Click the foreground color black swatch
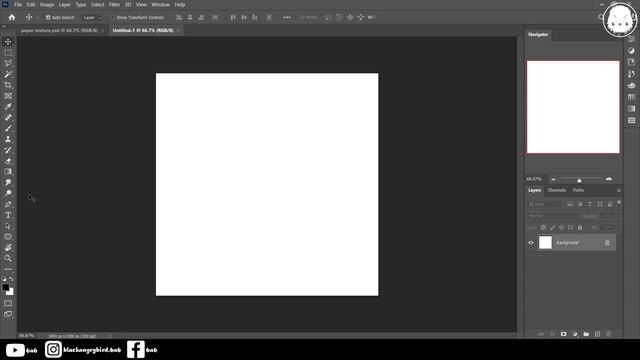This screenshot has width=640, height=360. [5, 287]
